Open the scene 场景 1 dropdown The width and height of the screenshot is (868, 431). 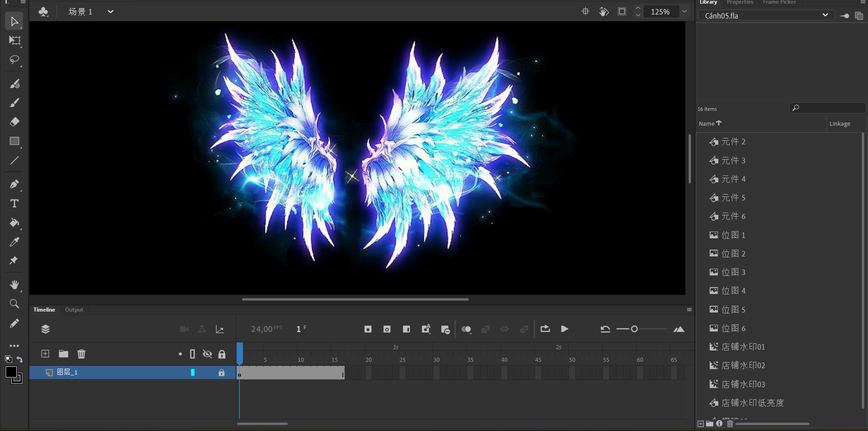[110, 12]
